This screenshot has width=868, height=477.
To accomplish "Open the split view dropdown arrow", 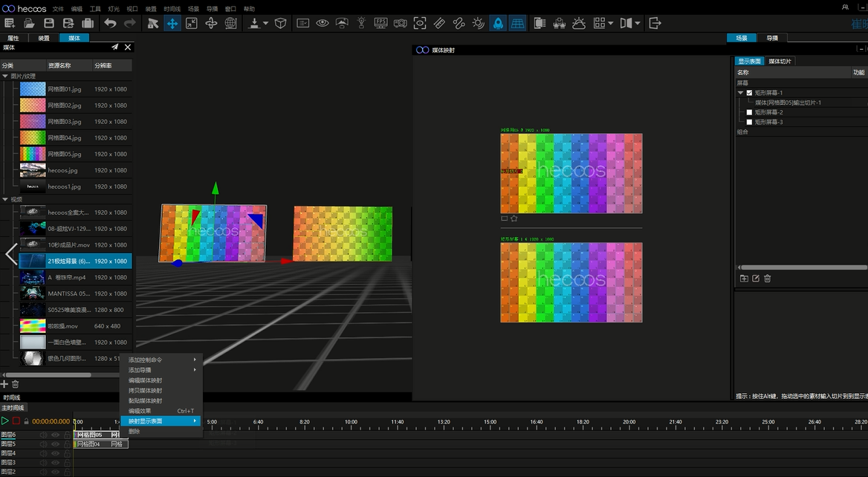I will pyautogui.click(x=638, y=23).
